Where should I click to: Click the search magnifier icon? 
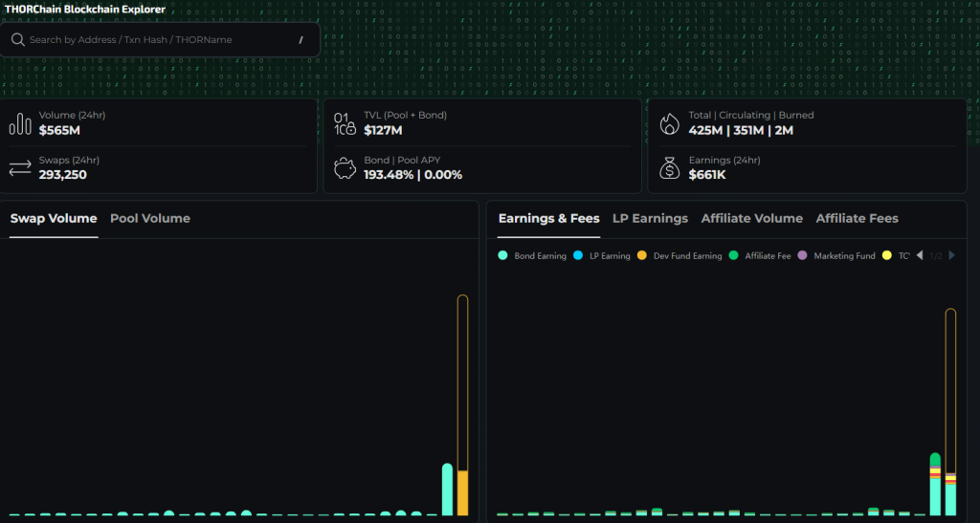tap(18, 40)
